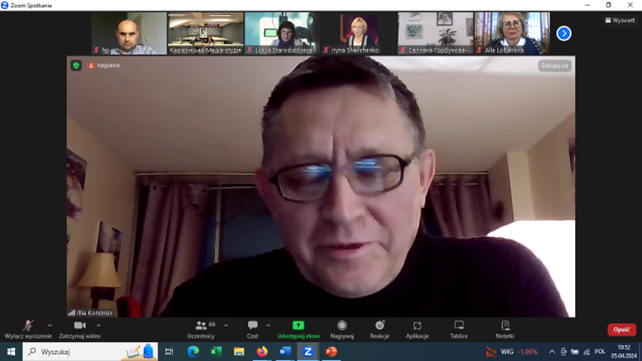Open the Aplikacje apps panel
The width and height of the screenshot is (642, 361).
pyautogui.click(x=417, y=329)
